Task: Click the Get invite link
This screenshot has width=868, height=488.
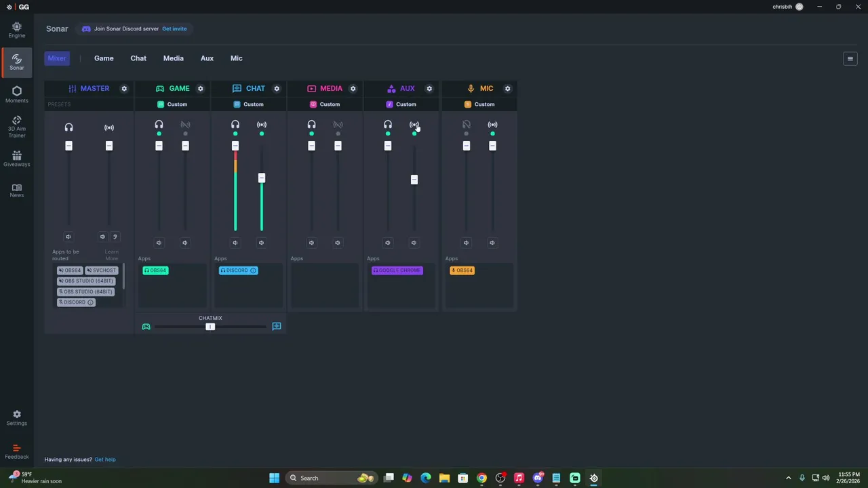Action: click(x=174, y=29)
